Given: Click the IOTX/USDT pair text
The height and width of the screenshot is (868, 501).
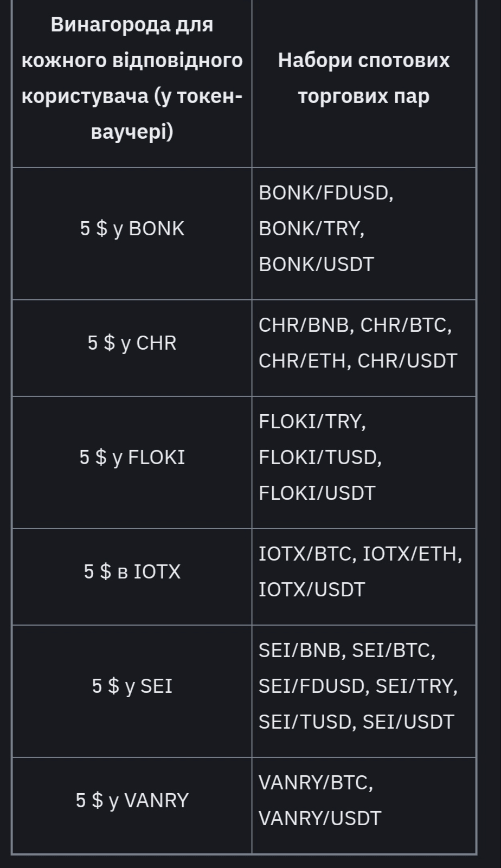Looking at the screenshot, I should [312, 590].
